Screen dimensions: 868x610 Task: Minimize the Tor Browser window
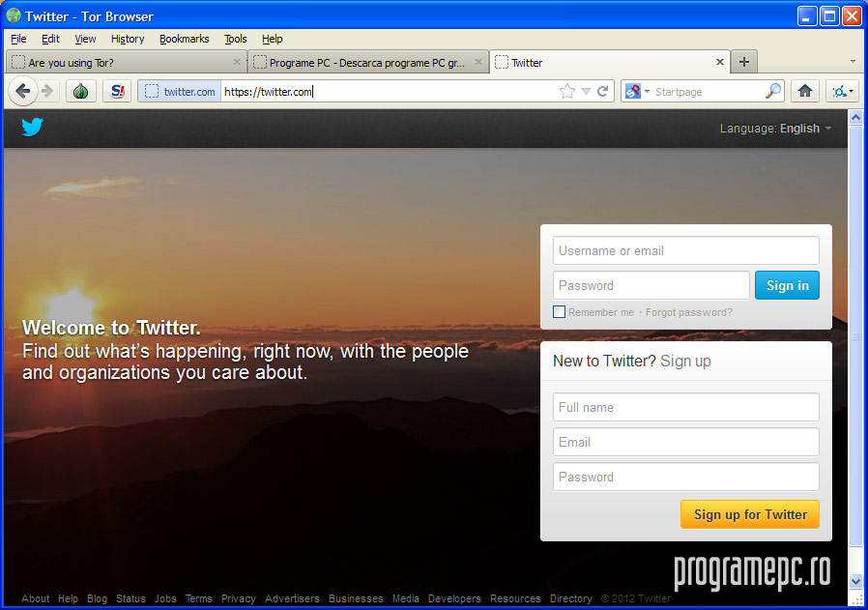pyautogui.click(x=806, y=16)
